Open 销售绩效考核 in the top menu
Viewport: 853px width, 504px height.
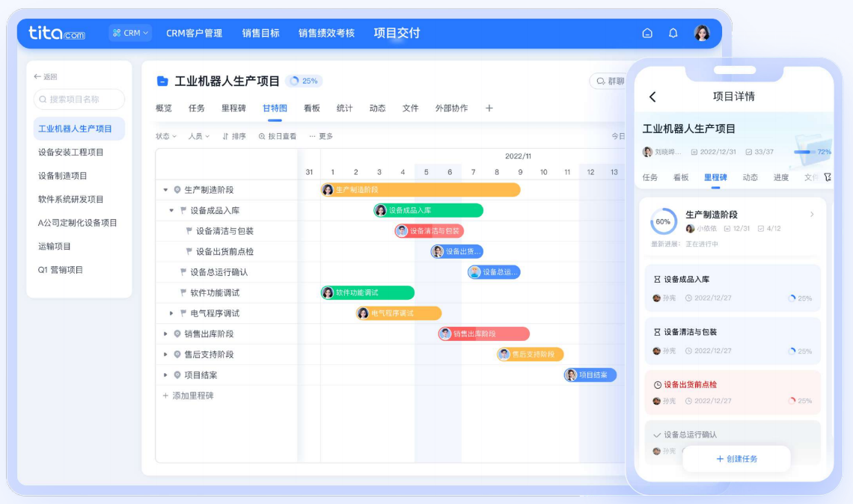[326, 33]
